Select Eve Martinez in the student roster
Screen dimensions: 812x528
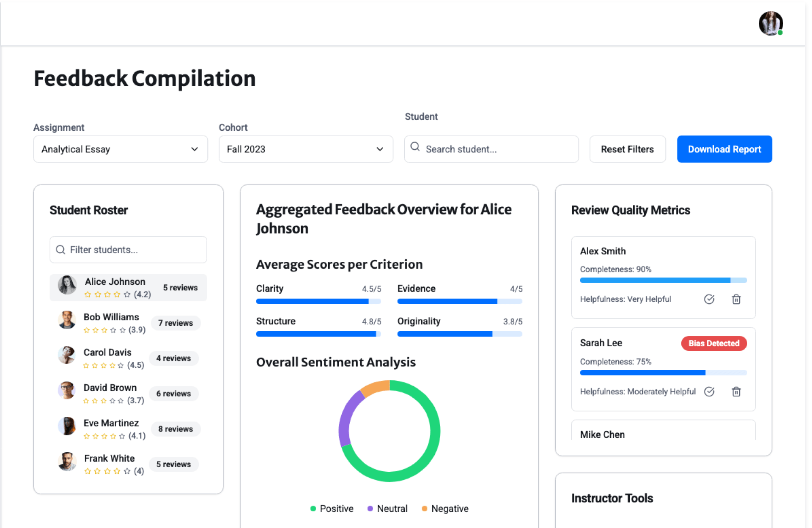coord(111,423)
